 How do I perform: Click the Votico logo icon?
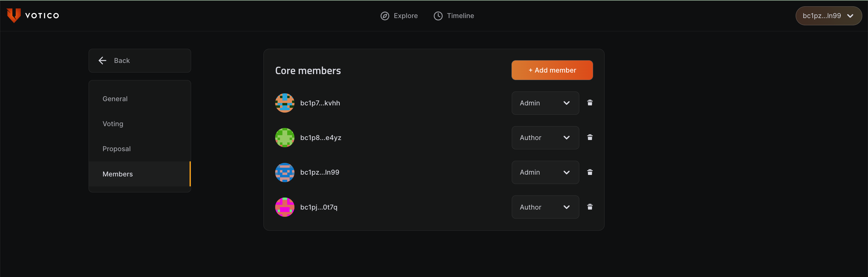click(x=14, y=15)
